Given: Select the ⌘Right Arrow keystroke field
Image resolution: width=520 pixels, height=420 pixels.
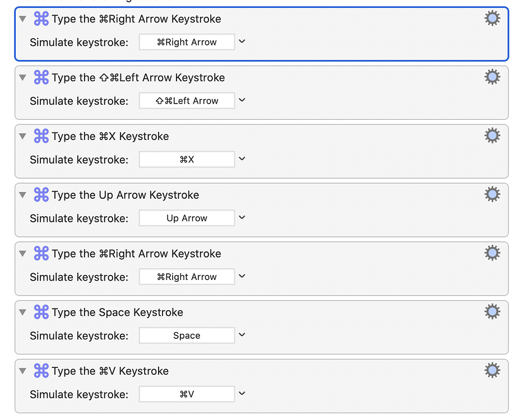Looking at the screenshot, I should 187,41.
